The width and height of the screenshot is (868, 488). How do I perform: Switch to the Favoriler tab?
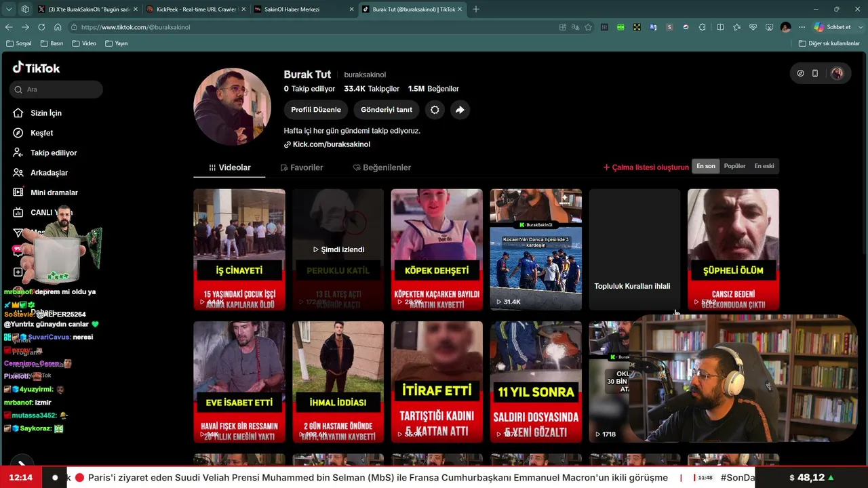pos(302,167)
